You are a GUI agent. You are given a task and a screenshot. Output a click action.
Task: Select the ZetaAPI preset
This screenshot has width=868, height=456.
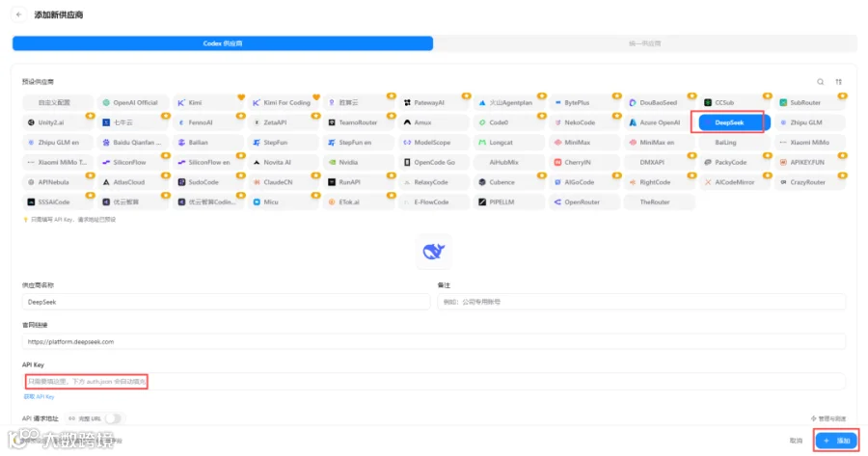(284, 122)
